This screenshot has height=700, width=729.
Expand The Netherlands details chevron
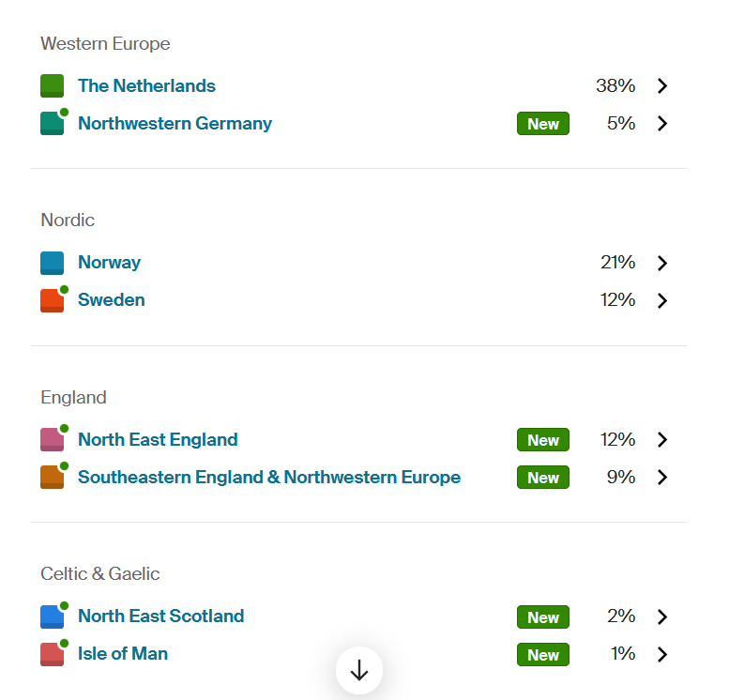[662, 86]
